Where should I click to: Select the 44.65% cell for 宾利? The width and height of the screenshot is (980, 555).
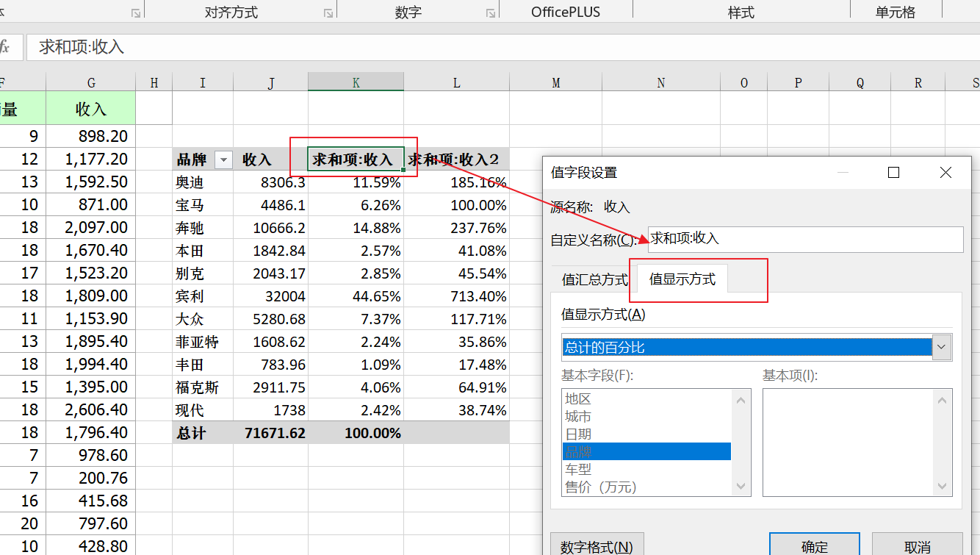click(x=356, y=296)
